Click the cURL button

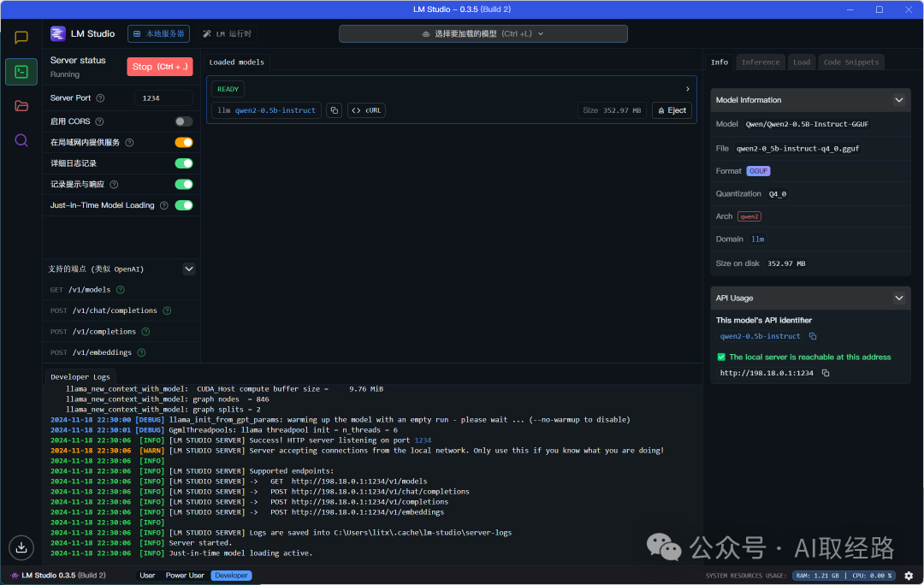point(366,110)
